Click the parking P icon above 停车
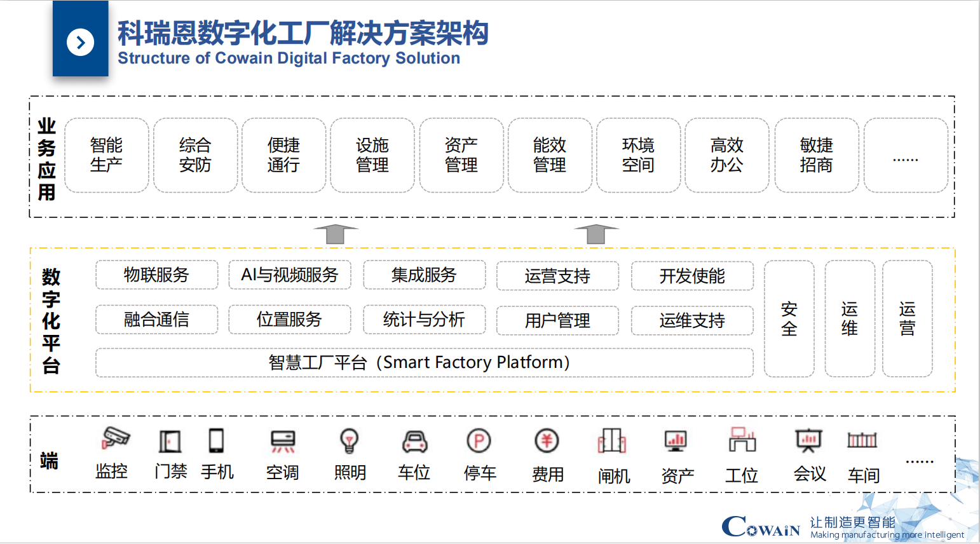980x544 pixels. pos(479,441)
